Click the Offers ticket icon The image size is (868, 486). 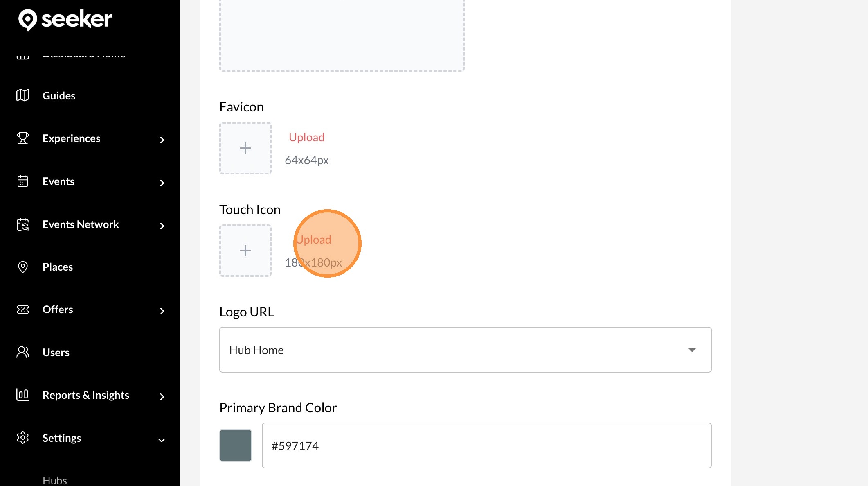point(23,310)
